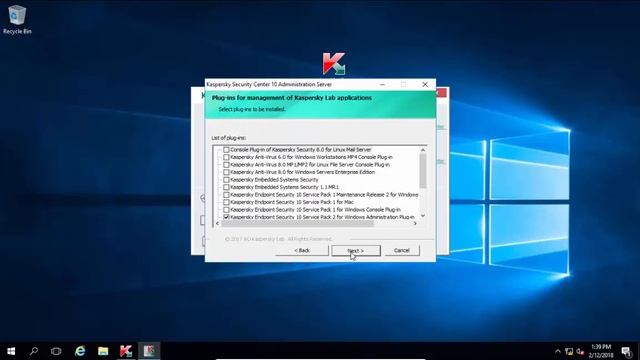Check Anti-Virus 6.0 Windows Workstations MP4 plug-in
The width and height of the screenshot is (640, 360).
tap(226, 157)
